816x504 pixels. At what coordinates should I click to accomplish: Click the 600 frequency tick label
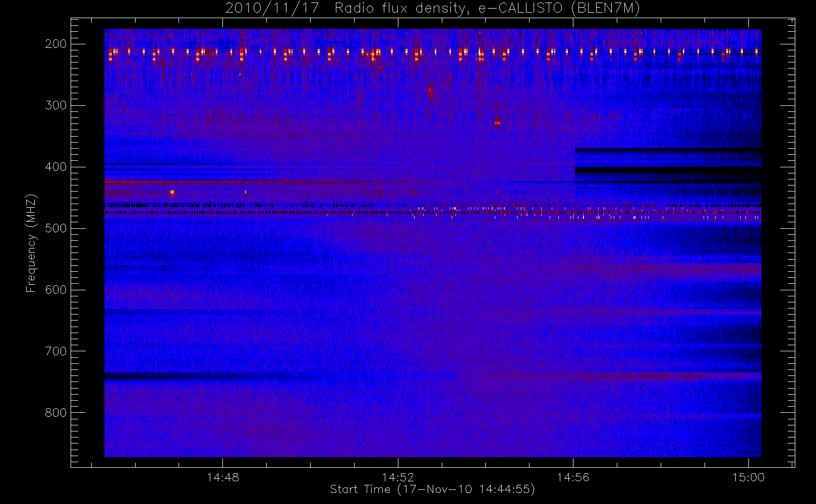point(56,290)
